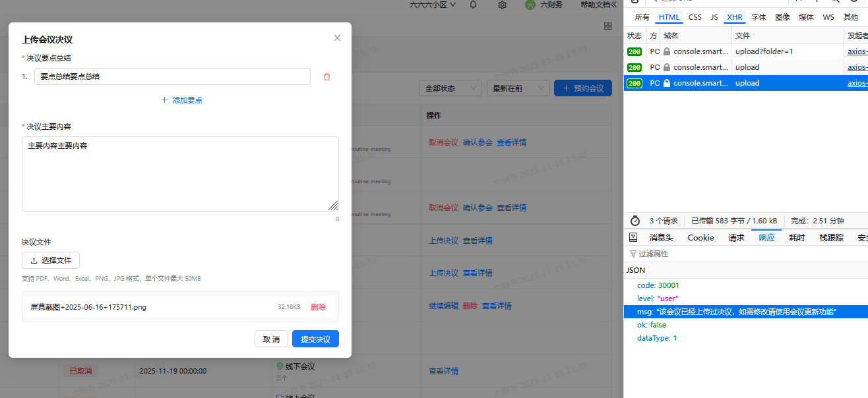
Task: Click the notification bell icon
Action: pos(473,5)
